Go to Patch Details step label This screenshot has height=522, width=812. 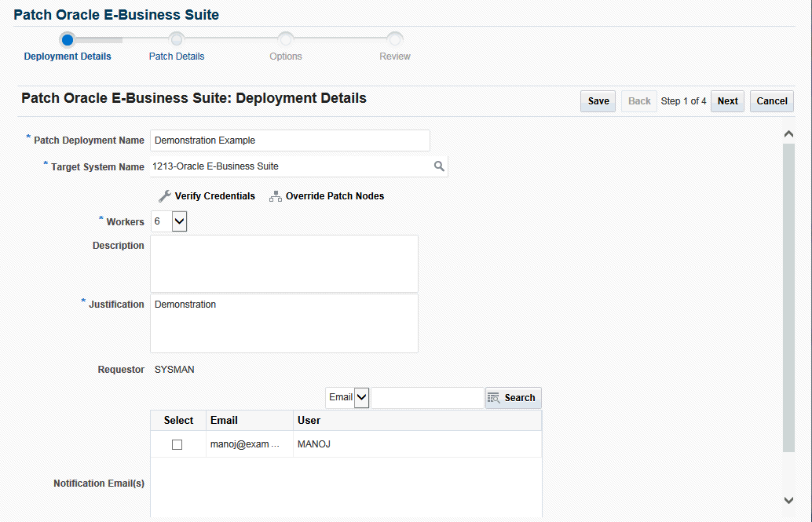[177, 57]
